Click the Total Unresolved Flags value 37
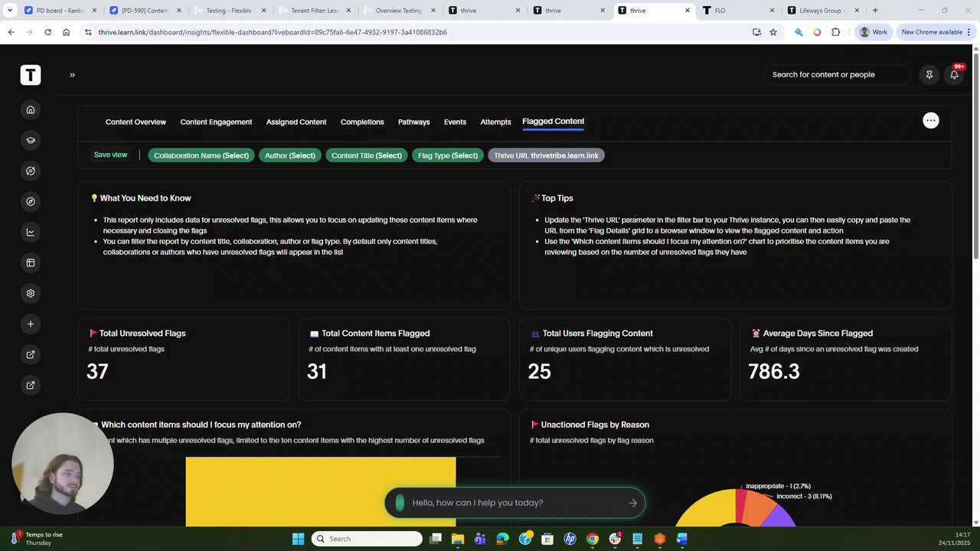Screen dimensions: 980x551 pyautogui.click(x=97, y=371)
